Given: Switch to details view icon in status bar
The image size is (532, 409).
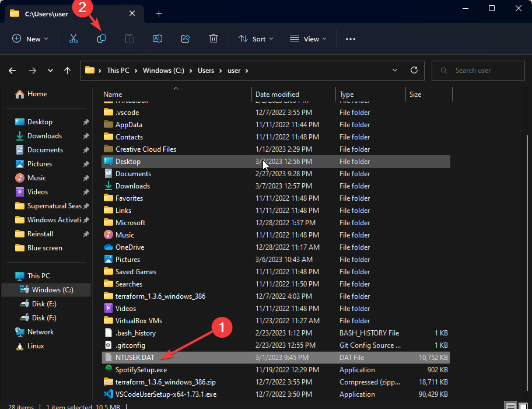Looking at the screenshot, I should [x=510, y=405].
